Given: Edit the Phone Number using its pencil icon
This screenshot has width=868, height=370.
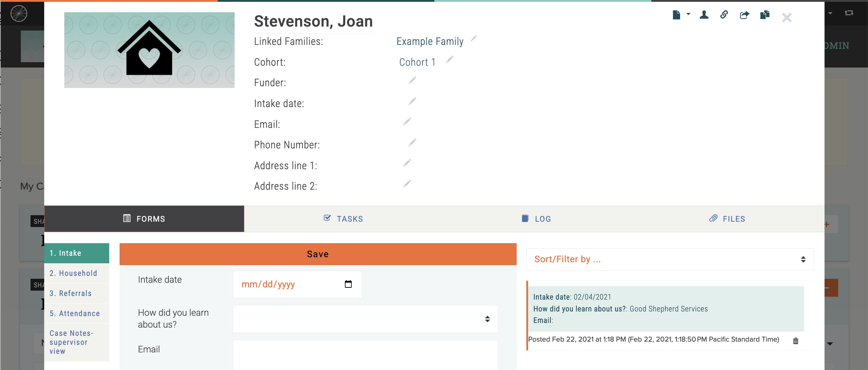Looking at the screenshot, I should [x=412, y=142].
